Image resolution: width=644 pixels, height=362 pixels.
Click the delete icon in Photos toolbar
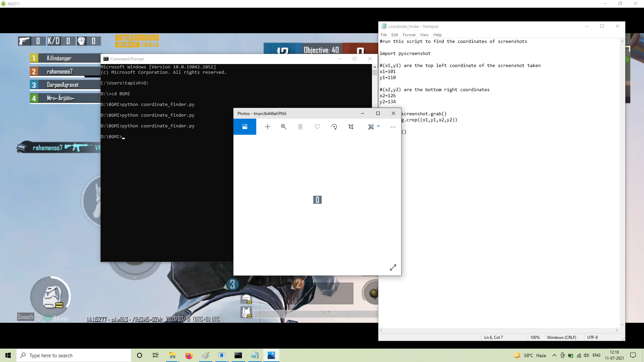tap(301, 127)
